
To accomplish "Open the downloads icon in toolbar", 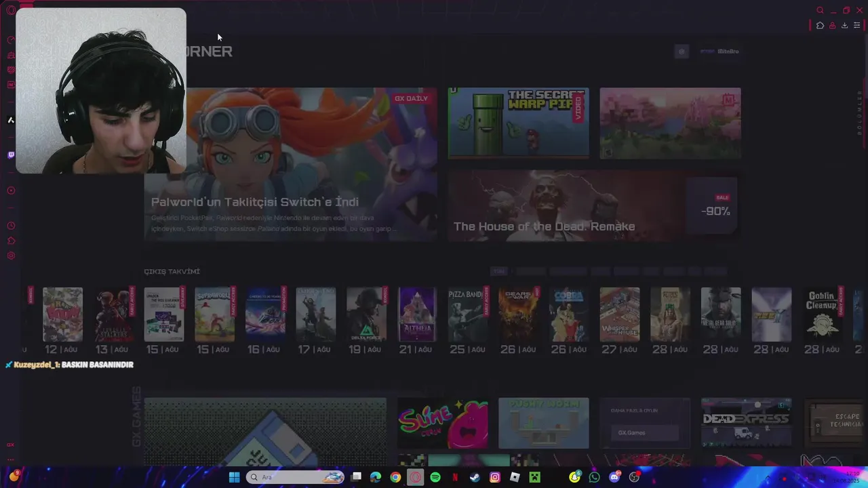I will pyautogui.click(x=844, y=25).
